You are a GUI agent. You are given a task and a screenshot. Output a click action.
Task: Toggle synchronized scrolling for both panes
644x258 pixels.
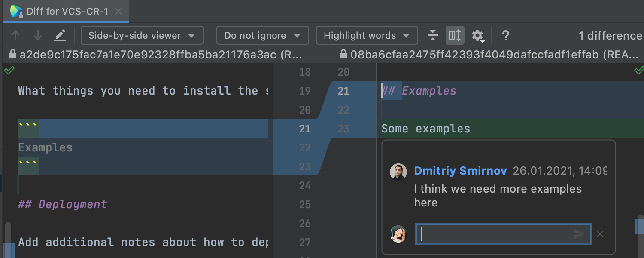(455, 35)
